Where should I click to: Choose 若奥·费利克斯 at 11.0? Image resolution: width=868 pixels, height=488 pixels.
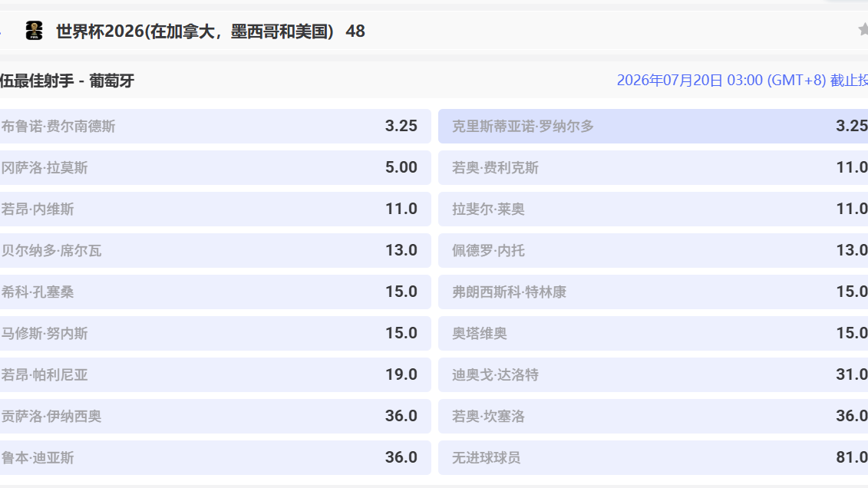click(x=652, y=167)
